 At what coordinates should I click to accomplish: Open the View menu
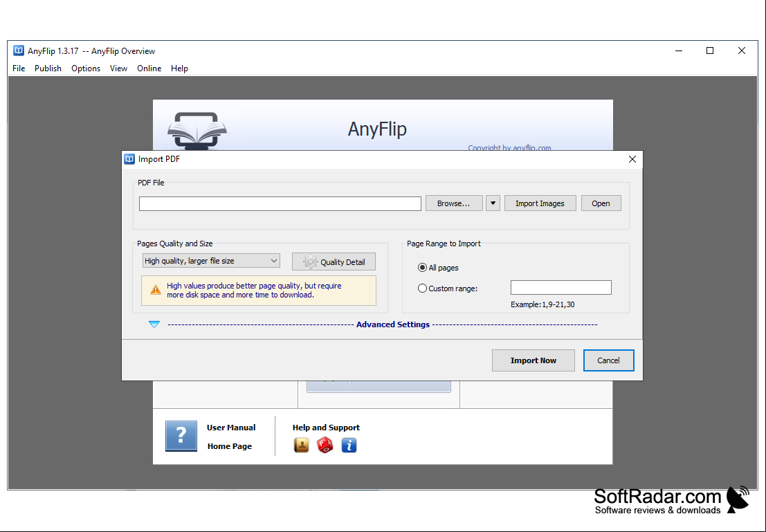point(118,68)
